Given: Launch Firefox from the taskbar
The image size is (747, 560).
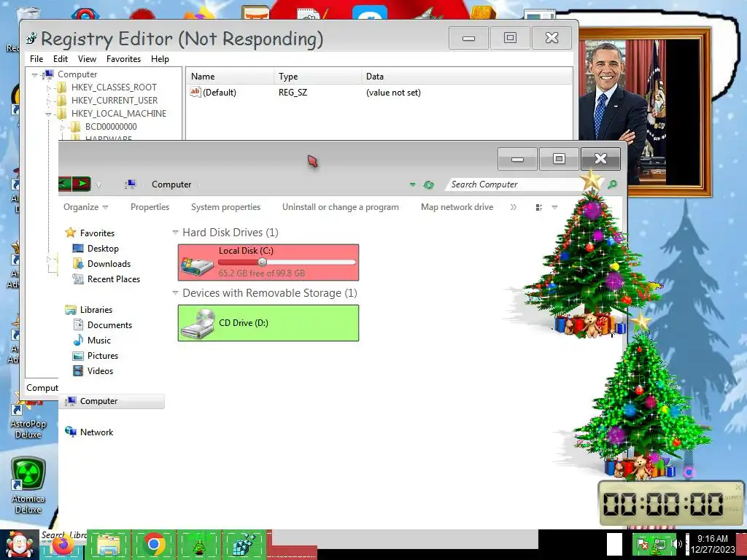Looking at the screenshot, I should 63,545.
